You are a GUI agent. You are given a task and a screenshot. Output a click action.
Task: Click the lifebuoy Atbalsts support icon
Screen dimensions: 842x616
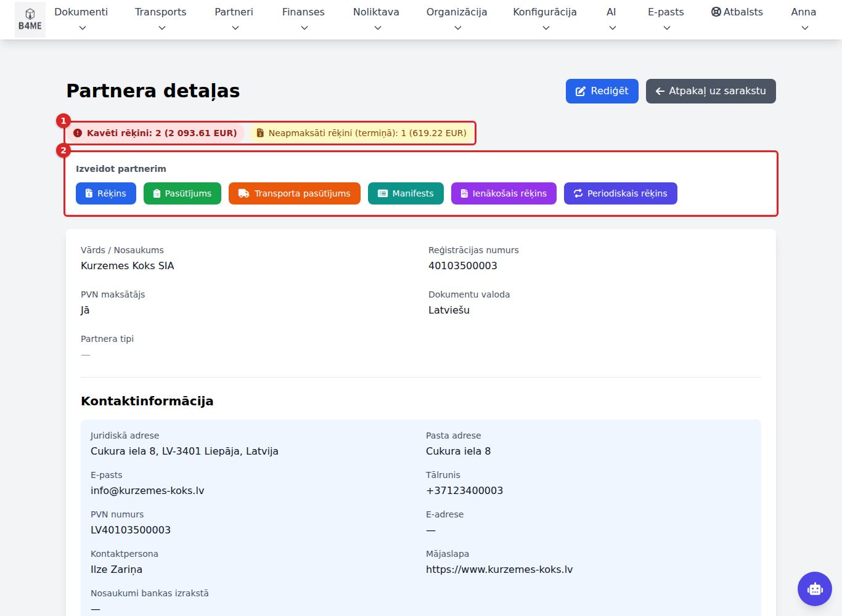pos(716,12)
